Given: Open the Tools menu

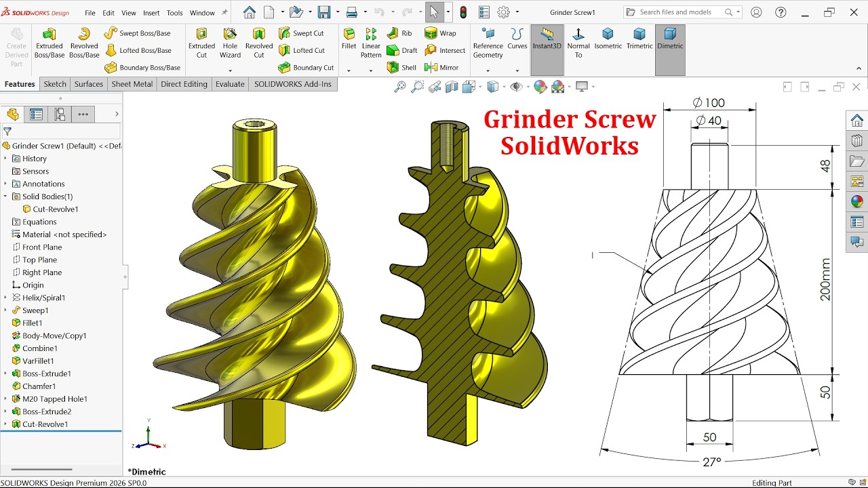Looking at the screenshot, I should pos(174,13).
